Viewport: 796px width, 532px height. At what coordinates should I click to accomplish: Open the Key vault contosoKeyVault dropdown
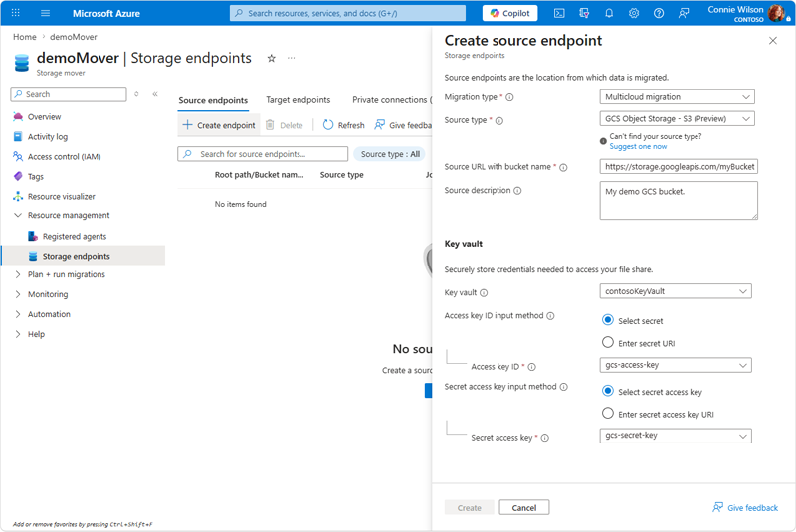[x=676, y=291]
